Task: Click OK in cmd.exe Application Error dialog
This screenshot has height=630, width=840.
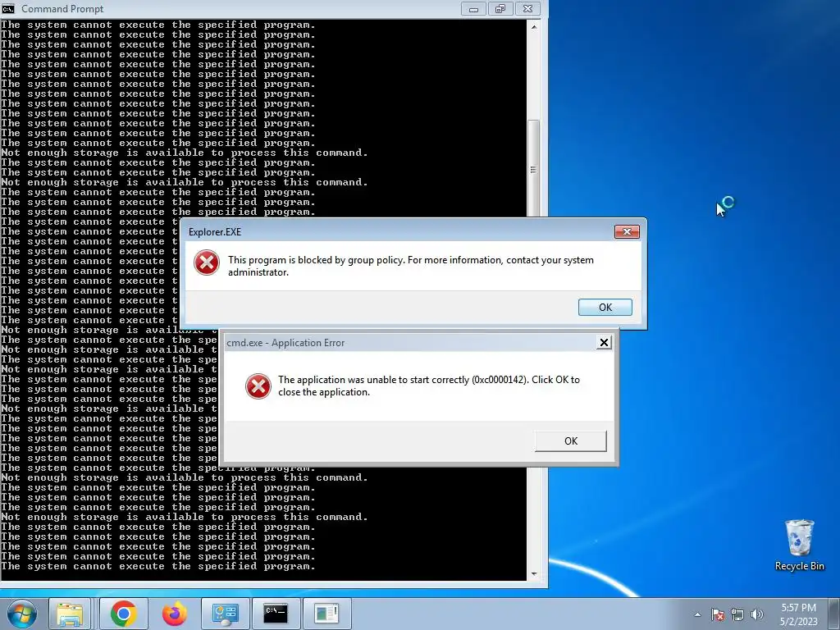Action: 571,441
